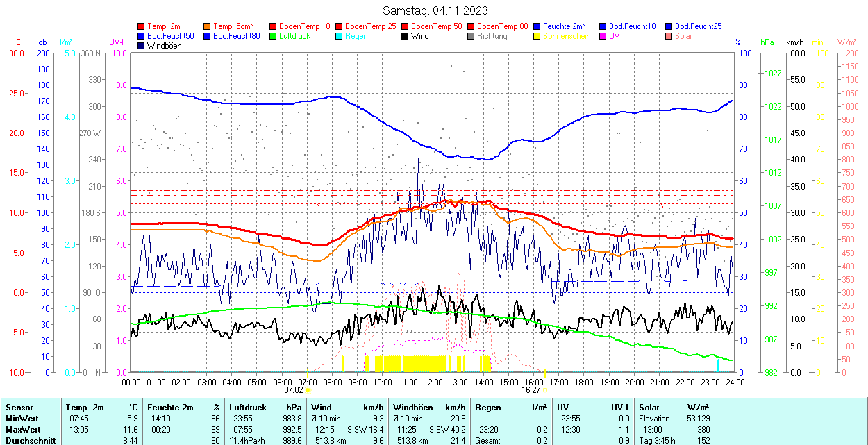Click the 12:00 label on time axis
Image resolution: width=868 pixels, height=445 pixels.
point(433,382)
